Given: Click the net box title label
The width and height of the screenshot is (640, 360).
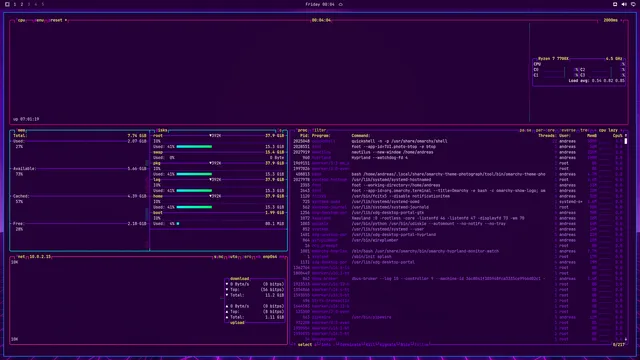Looking at the screenshot, I should pos(21,257).
